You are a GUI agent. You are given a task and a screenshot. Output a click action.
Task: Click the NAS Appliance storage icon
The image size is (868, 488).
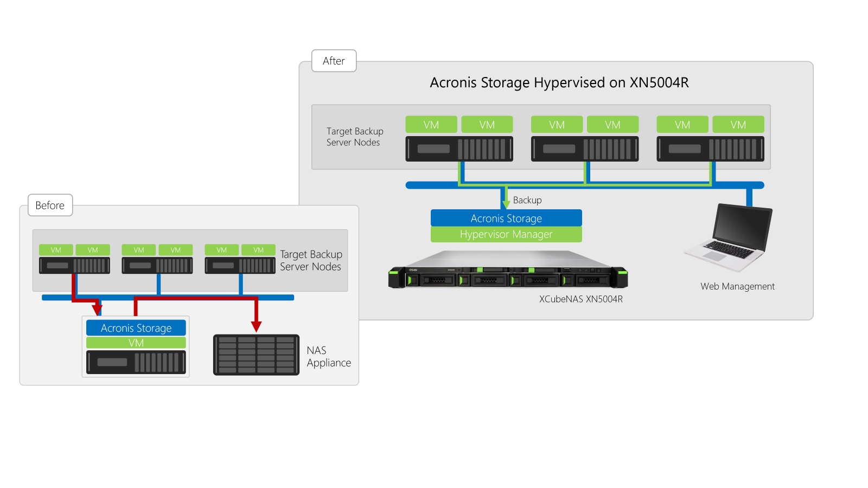click(x=256, y=355)
